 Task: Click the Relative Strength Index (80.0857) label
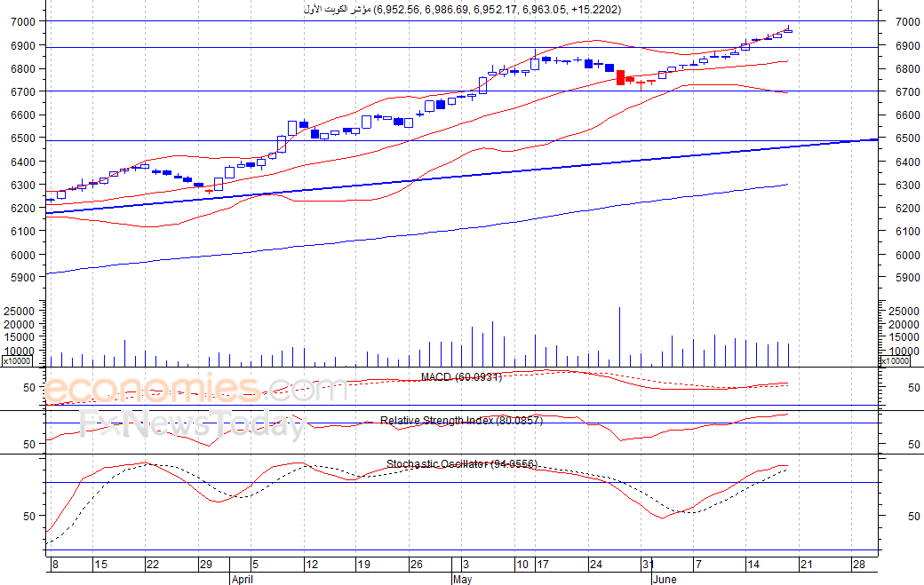461,420
